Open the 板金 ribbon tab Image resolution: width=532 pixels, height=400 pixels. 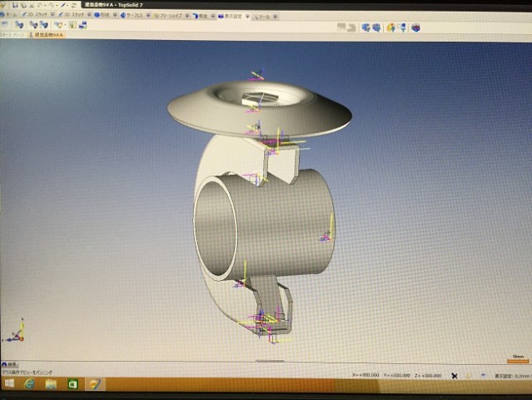[x=200, y=16]
